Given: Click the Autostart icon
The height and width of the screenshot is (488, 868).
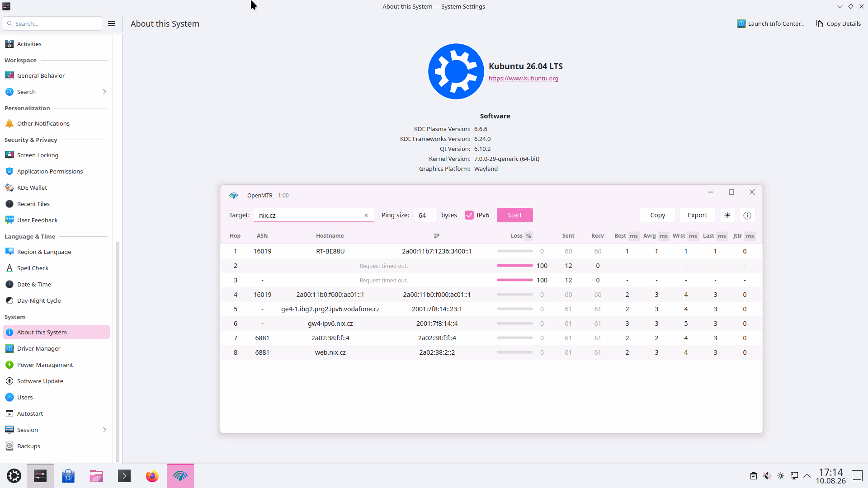Looking at the screenshot, I should pos(9,413).
